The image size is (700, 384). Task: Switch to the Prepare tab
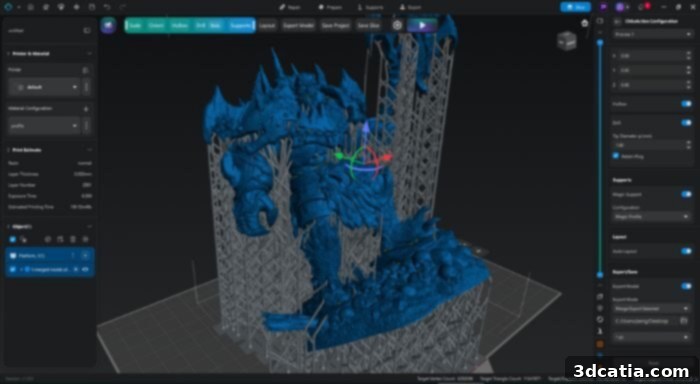(330, 7)
